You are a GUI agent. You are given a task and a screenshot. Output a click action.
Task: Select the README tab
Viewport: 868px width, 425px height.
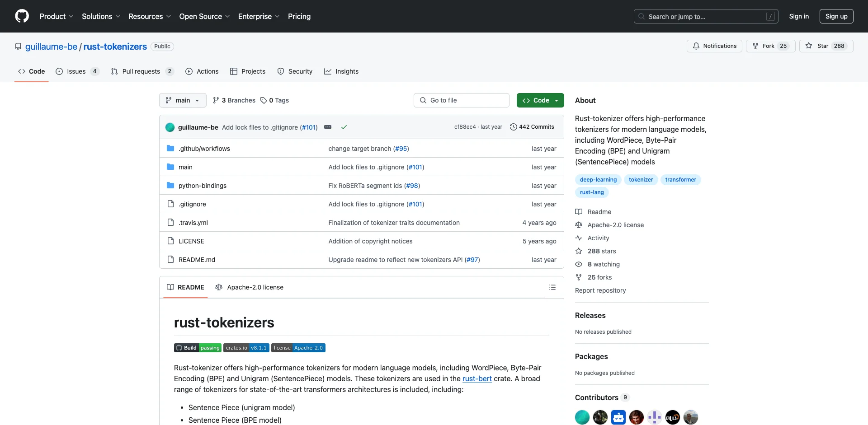click(x=185, y=287)
